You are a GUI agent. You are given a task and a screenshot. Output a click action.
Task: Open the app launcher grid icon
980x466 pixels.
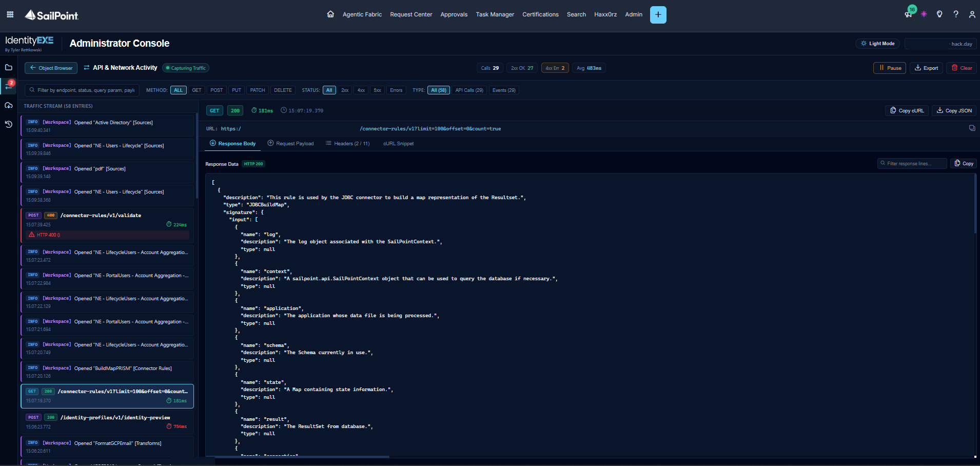click(10, 14)
